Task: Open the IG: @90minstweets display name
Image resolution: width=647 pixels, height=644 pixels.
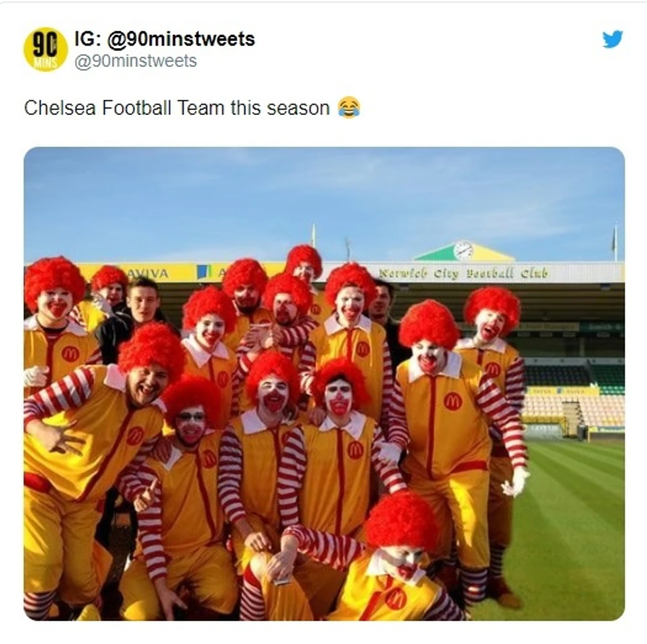Action: tap(164, 39)
